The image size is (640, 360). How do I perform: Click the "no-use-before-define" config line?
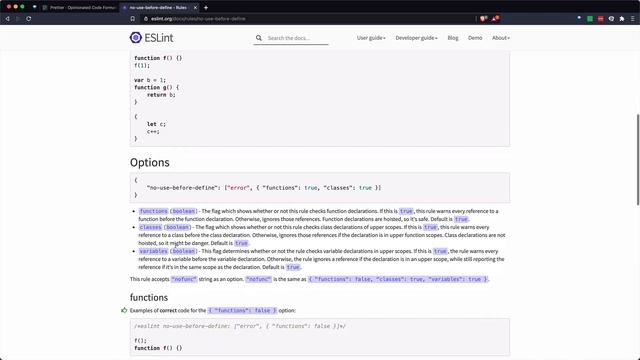(264, 188)
